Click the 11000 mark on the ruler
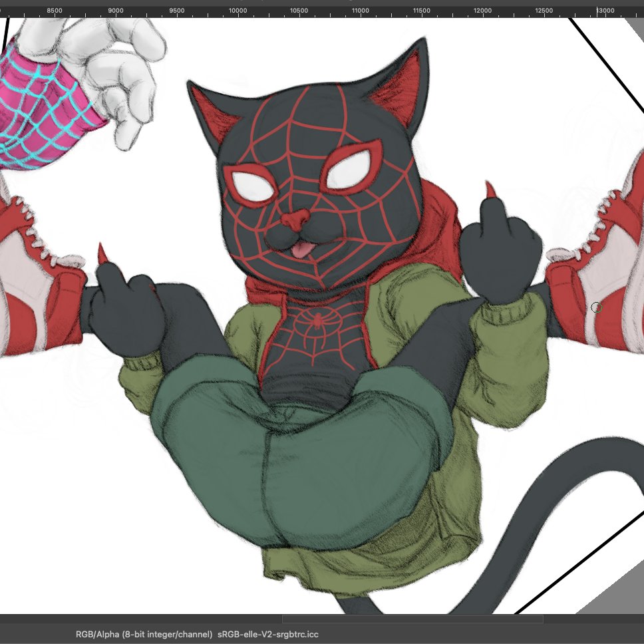The height and width of the screenshot is (644, 644). (x=360, y=11)
